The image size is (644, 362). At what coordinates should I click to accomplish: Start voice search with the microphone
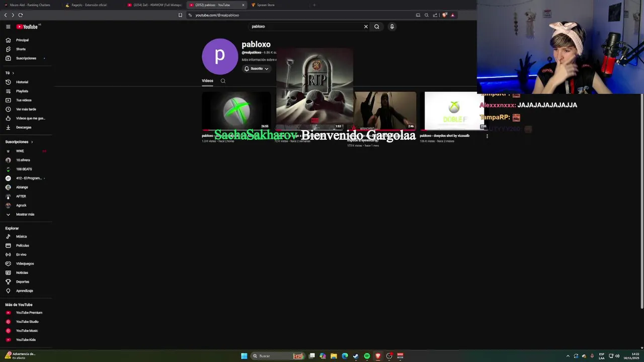(x=392, y=27)
